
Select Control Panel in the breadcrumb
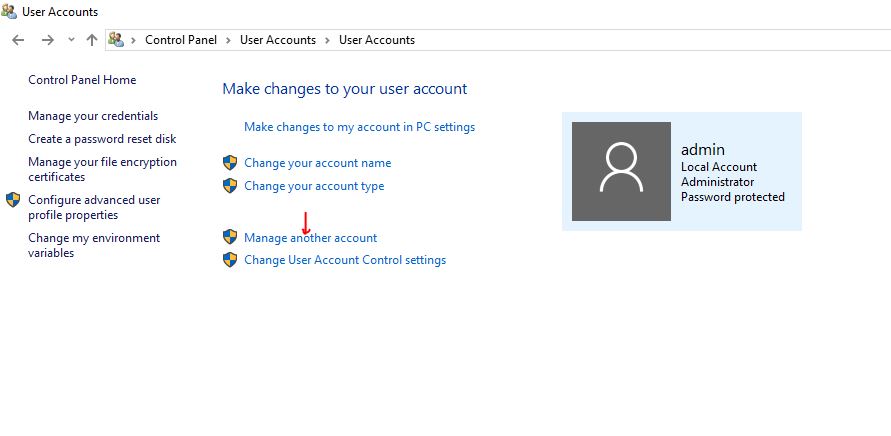[181, 40]
